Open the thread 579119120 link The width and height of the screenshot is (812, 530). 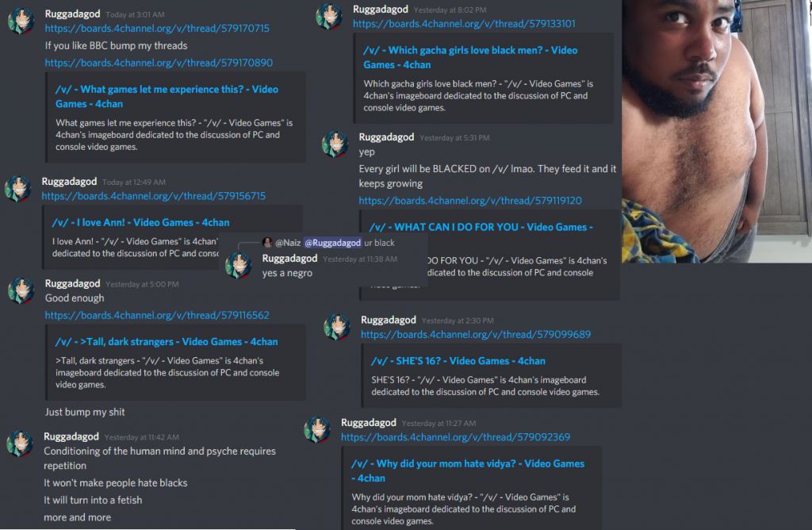[x=470, y=201]
